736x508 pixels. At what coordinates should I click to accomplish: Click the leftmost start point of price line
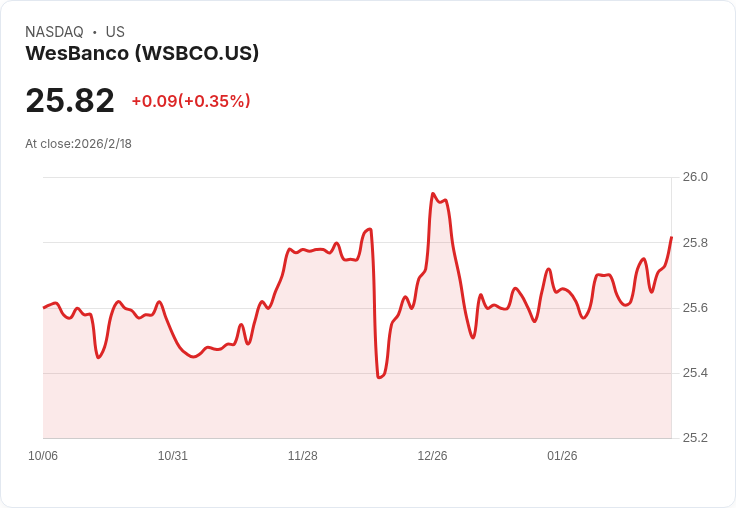44,308
